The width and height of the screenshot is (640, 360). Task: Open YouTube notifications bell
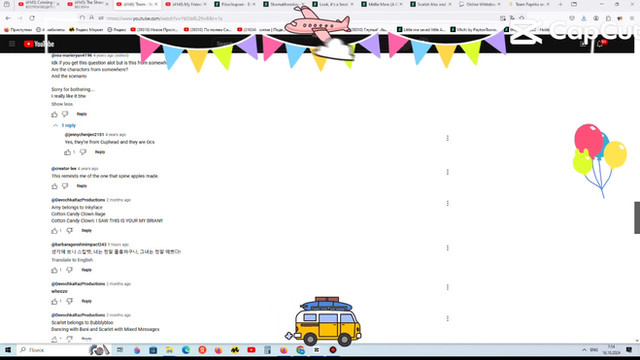point(600,44)
